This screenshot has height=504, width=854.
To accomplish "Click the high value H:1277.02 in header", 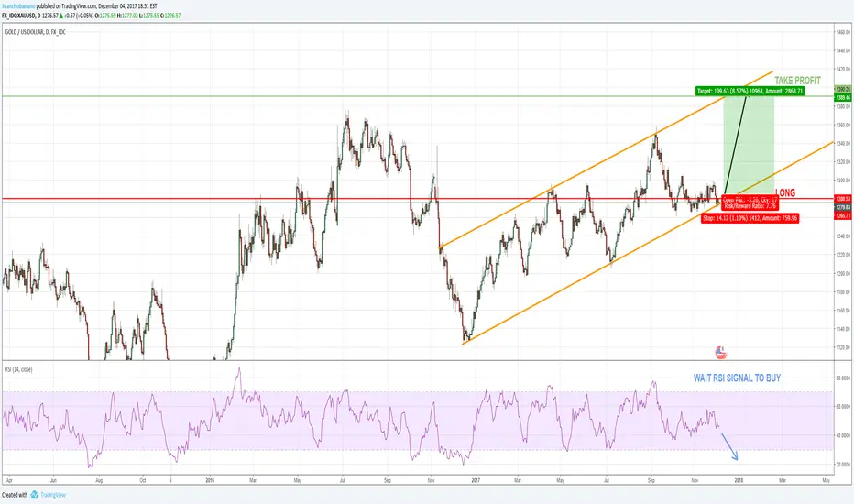I will click(x=127, y=16).
